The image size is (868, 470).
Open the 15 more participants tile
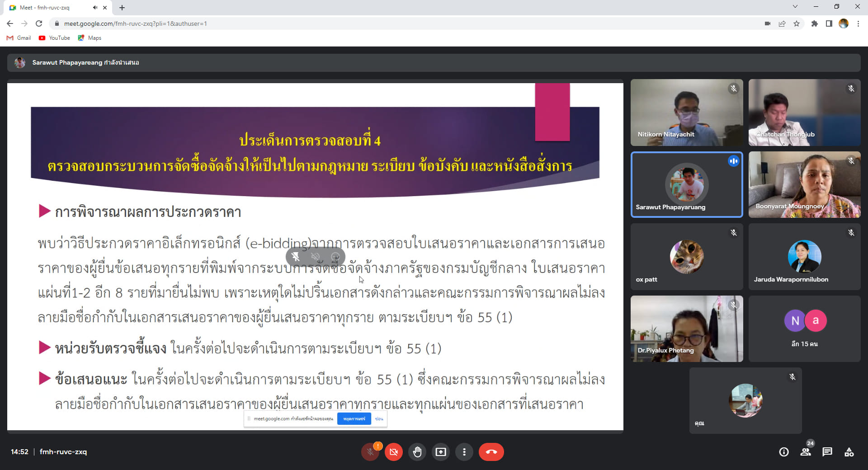point(804,329)
